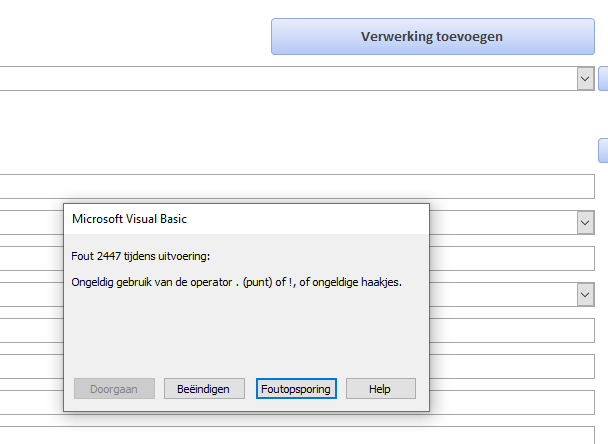Click the Verwerking toevoegen button
Viewport: 608px width, 444px height.
coord(433,36)
